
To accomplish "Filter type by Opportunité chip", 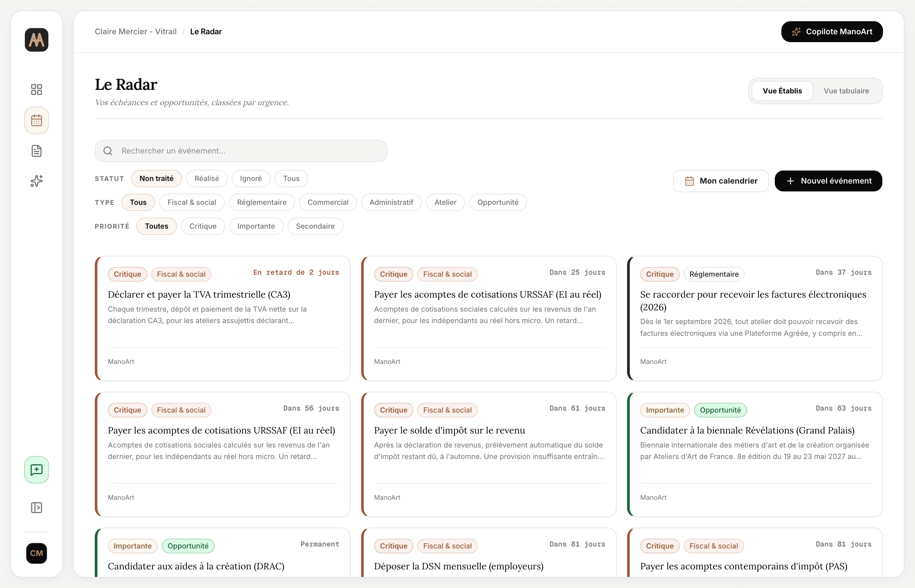I will 498,202.
